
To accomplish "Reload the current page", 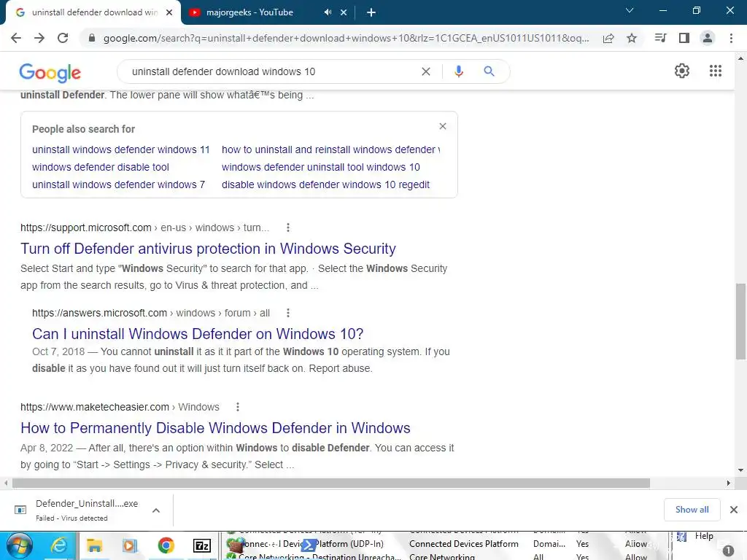I will click(63, 38).
